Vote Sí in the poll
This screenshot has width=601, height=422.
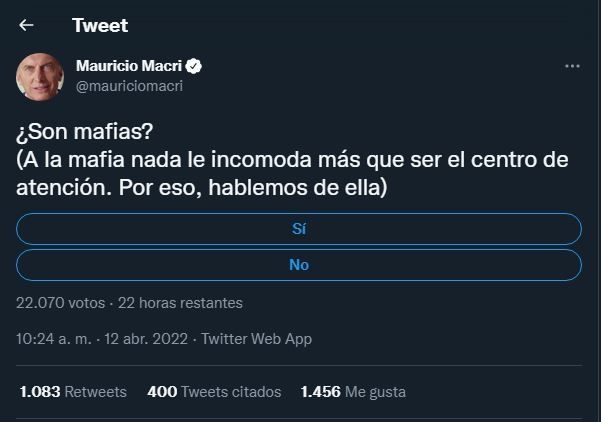click(299, 228)
